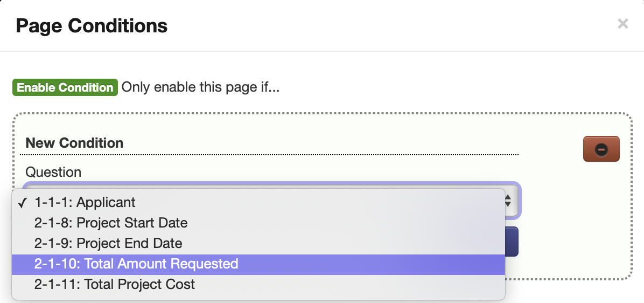Select 2-1-10: Total Amount Requested
644x303 pixels.
(136, 264)
